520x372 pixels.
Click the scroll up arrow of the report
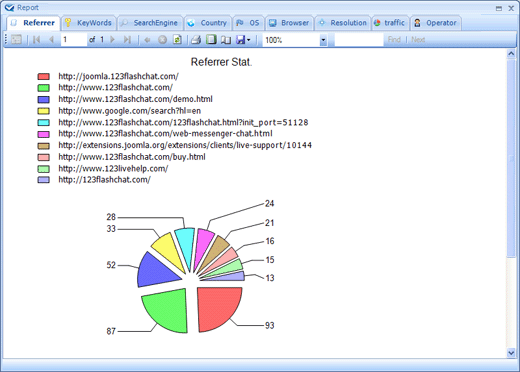tap(511, 54)
